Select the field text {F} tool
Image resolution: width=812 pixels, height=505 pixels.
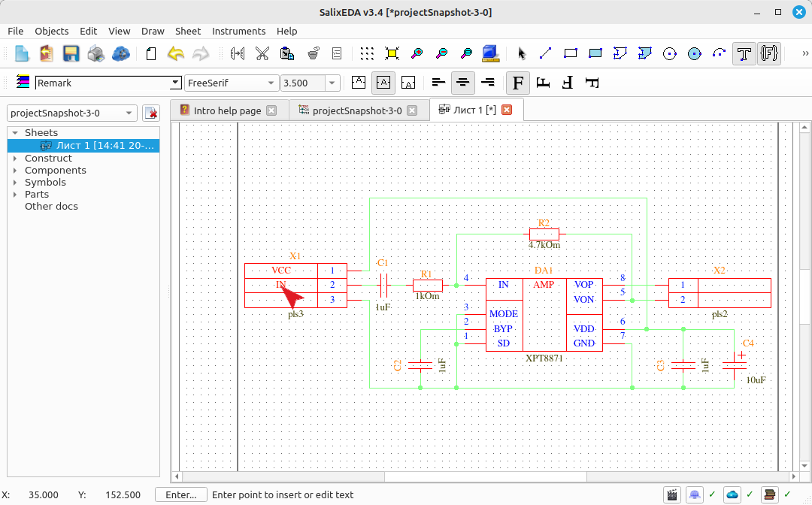769,53
